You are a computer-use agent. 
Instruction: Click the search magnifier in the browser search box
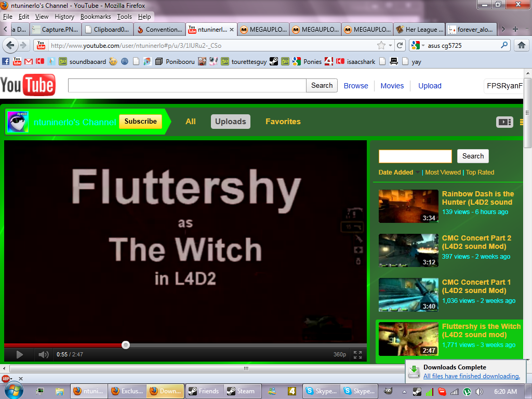click(x=504, y=45)
